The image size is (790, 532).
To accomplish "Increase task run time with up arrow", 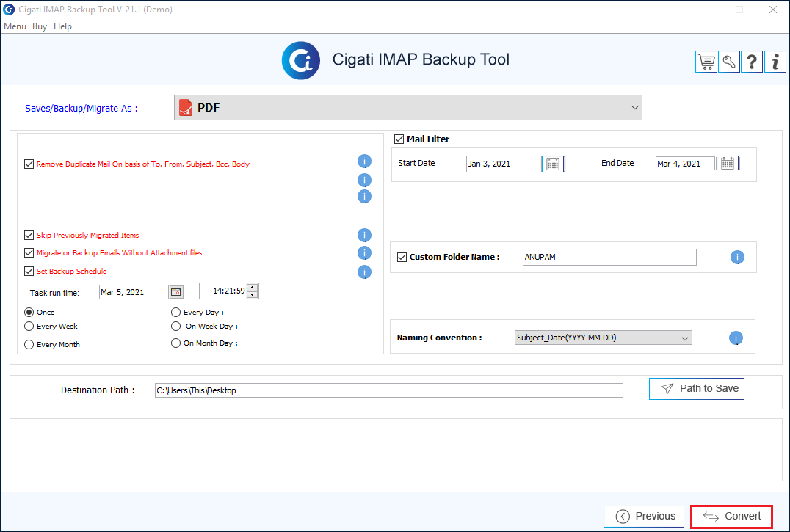I will [253, 288].
